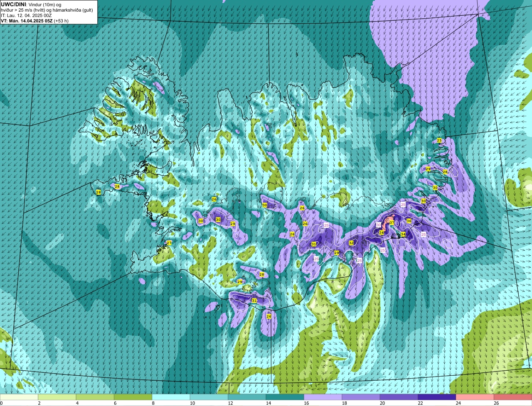Select the 22–24 m/s dark indigo scale swatch
This screenshot has height=406, width=532.
coord(437,397)
